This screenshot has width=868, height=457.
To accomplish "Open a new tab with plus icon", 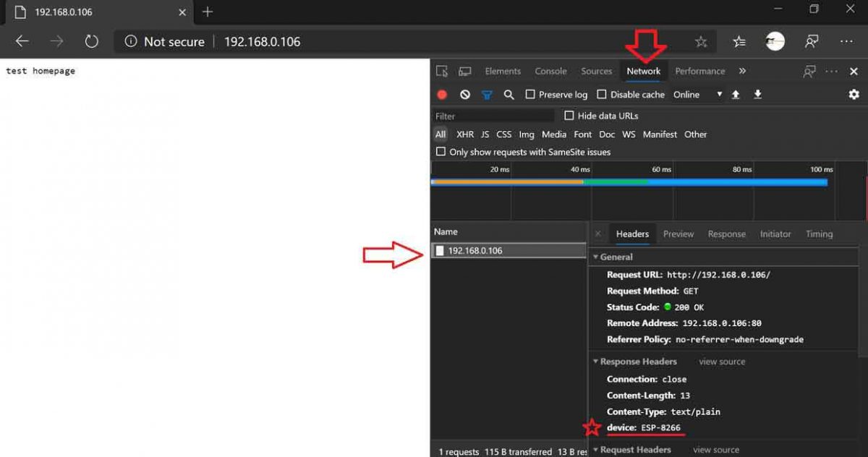I will pyautogui.click(x=208, y=12).
